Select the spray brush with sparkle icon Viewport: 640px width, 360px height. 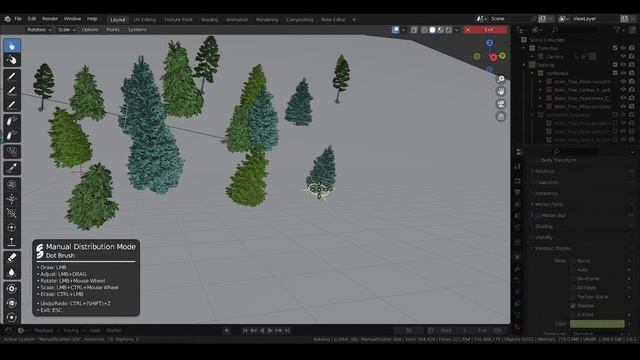click(12, 120)
